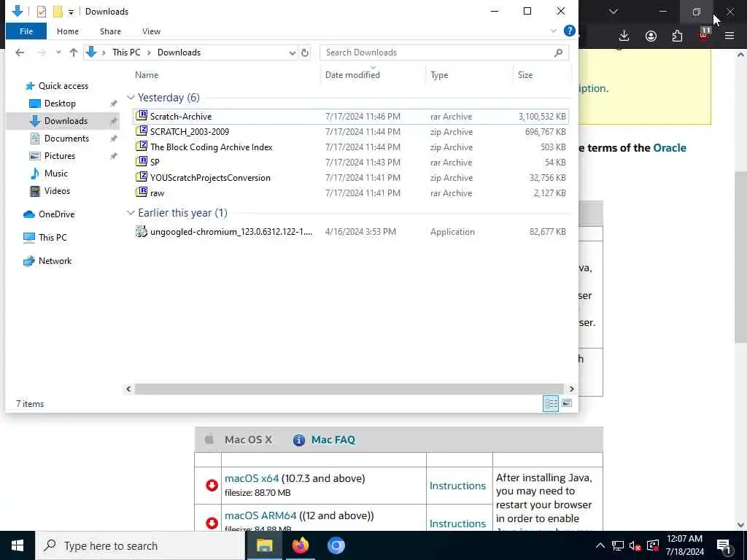
Task: Open the Mac FAQ link
Action: [x=333, y=440]
